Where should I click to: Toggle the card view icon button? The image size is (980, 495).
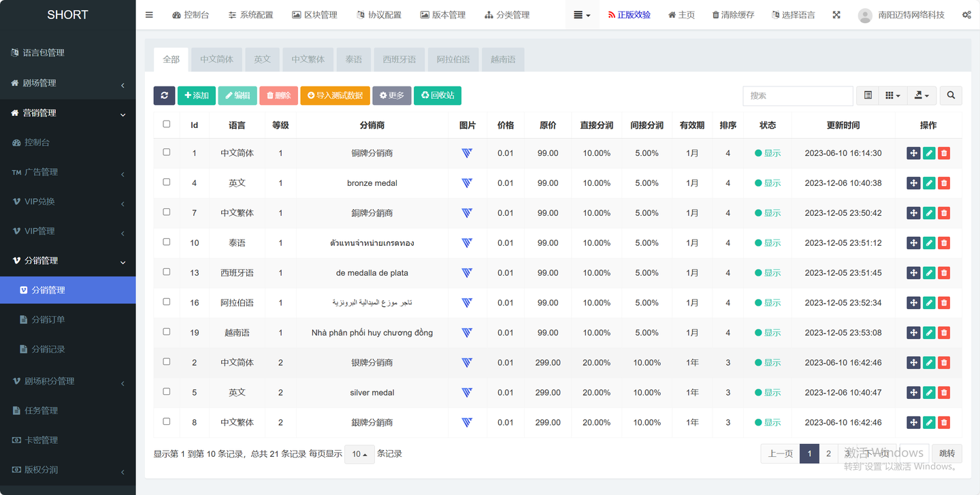[868, 95]
